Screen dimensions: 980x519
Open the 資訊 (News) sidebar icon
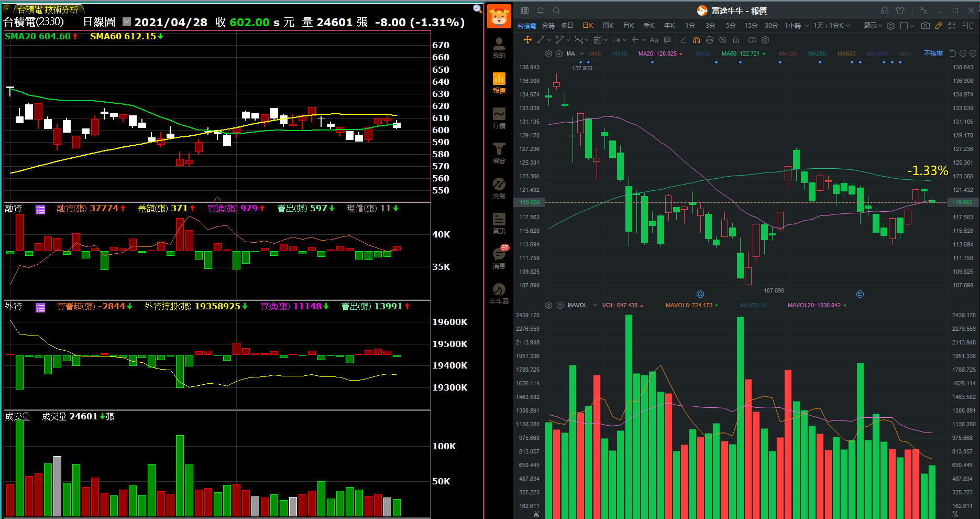click(x=499, y=223)
